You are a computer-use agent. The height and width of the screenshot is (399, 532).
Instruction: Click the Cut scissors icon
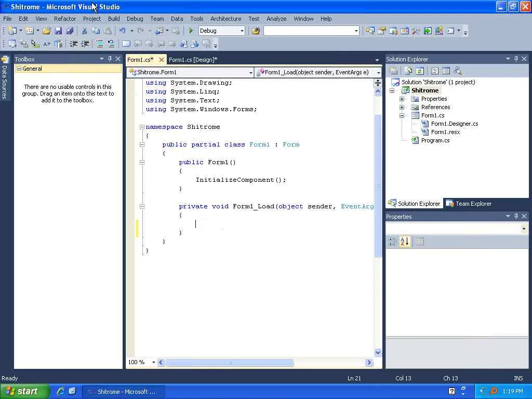pyautogui.click(x=84, y=31)
